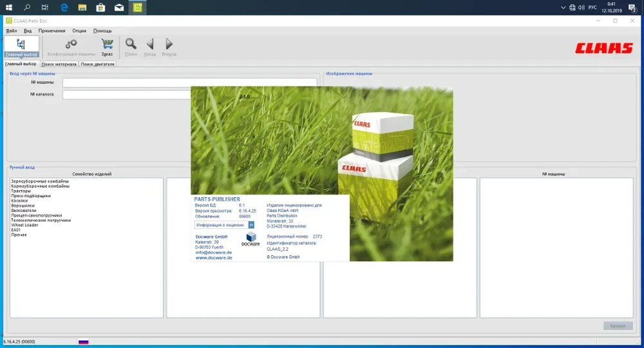Select Косилки in product family list

[x=19, y=201]
